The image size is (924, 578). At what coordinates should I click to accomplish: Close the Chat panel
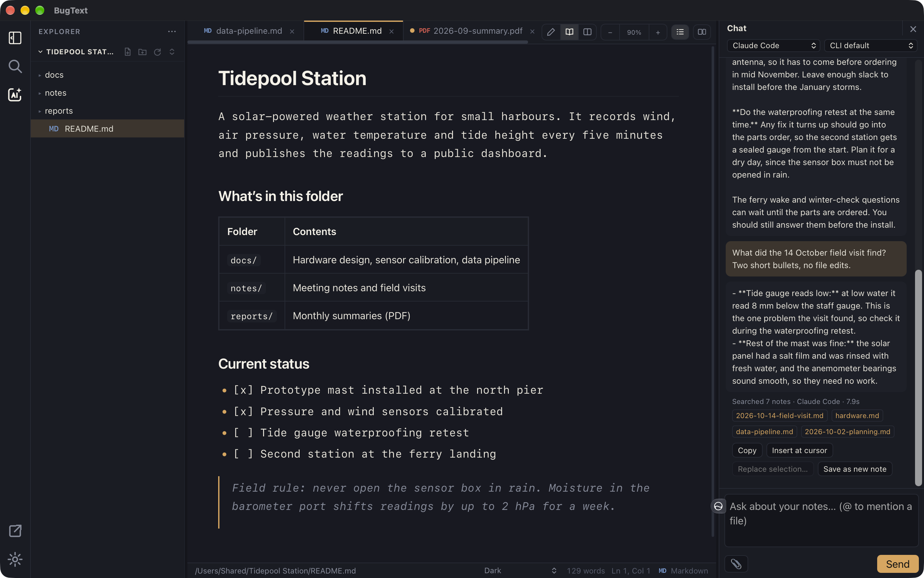913,29
